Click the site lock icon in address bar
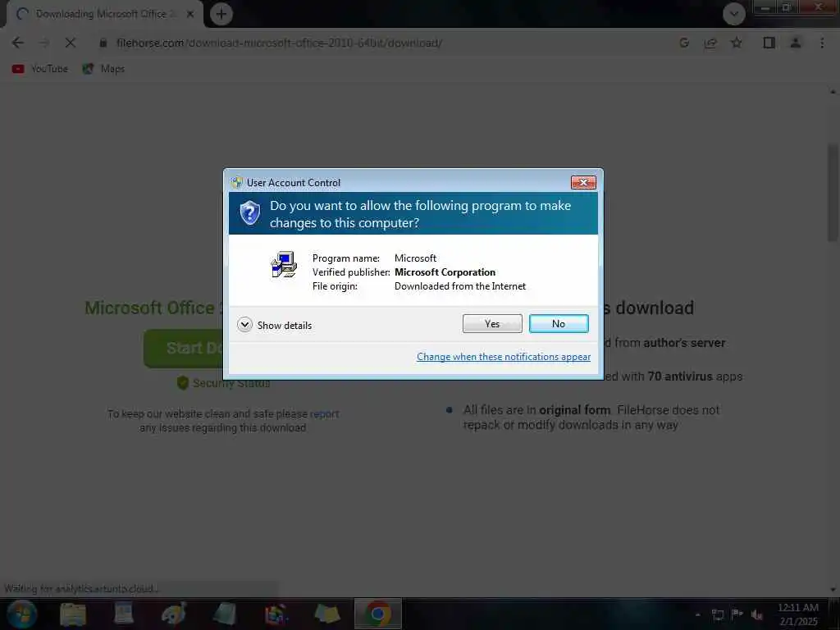This screenshot has height=630, width=840. pyautogui.click(x=103, y=43)
